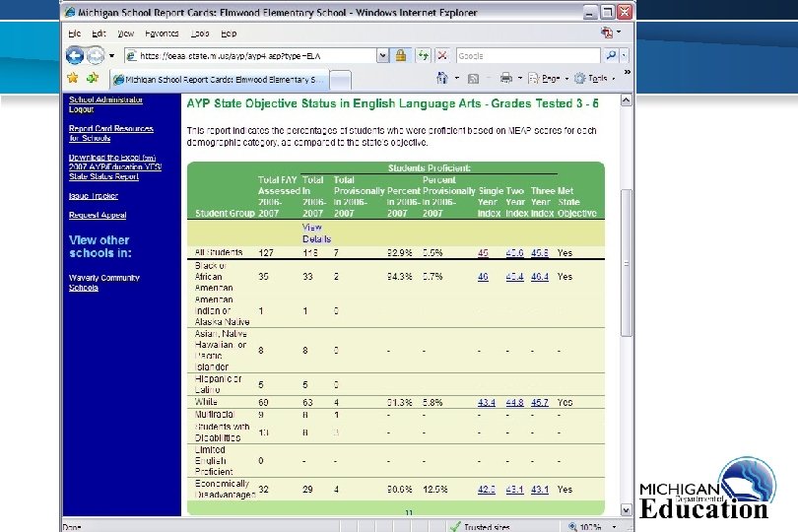Click the vertical scrollbar thumb
This screenshot has height=532, width=798.
click(627, 263)
